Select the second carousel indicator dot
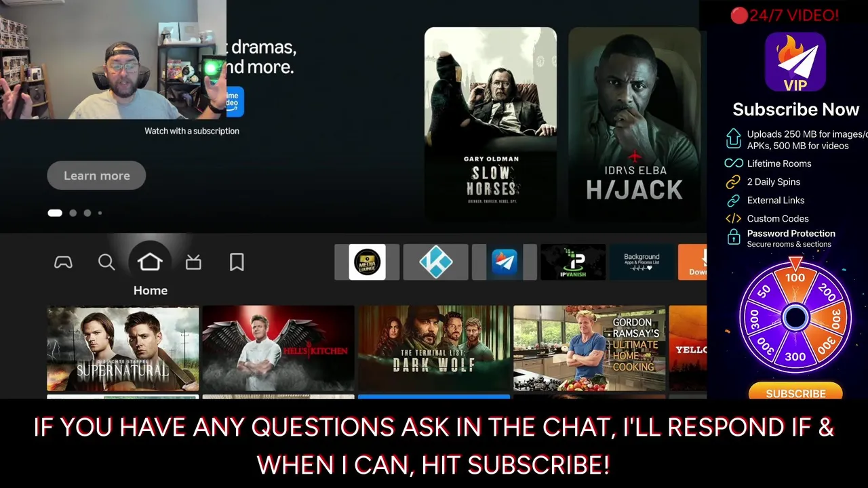The width and height of the screenshot is (868, 488). (73, 213)
